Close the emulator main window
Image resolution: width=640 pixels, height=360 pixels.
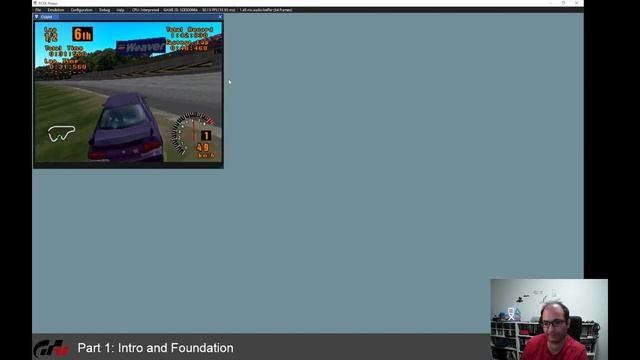click(x=576, y=3)
